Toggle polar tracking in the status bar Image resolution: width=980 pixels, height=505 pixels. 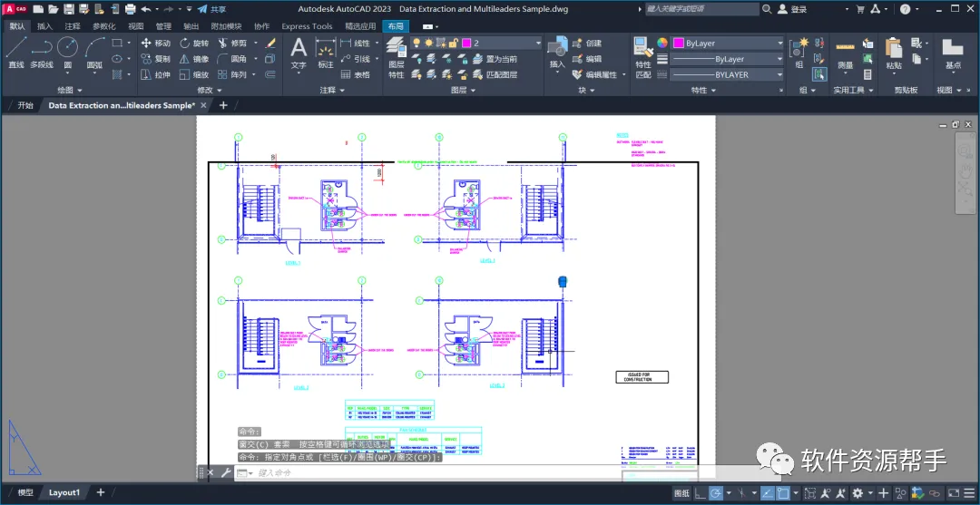point(716,492)
